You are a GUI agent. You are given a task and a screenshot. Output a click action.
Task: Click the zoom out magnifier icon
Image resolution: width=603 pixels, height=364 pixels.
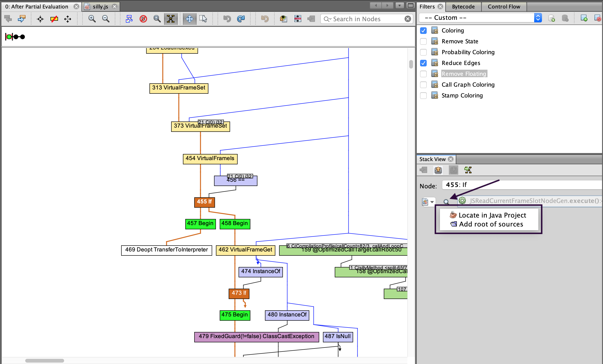[106, 19]
